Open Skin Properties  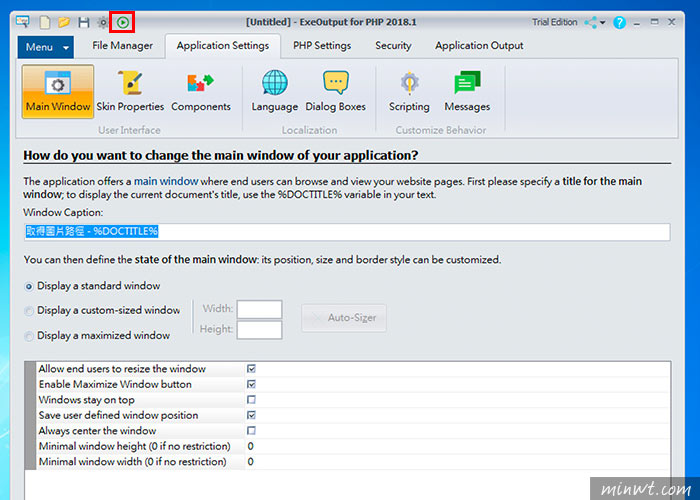130,91
